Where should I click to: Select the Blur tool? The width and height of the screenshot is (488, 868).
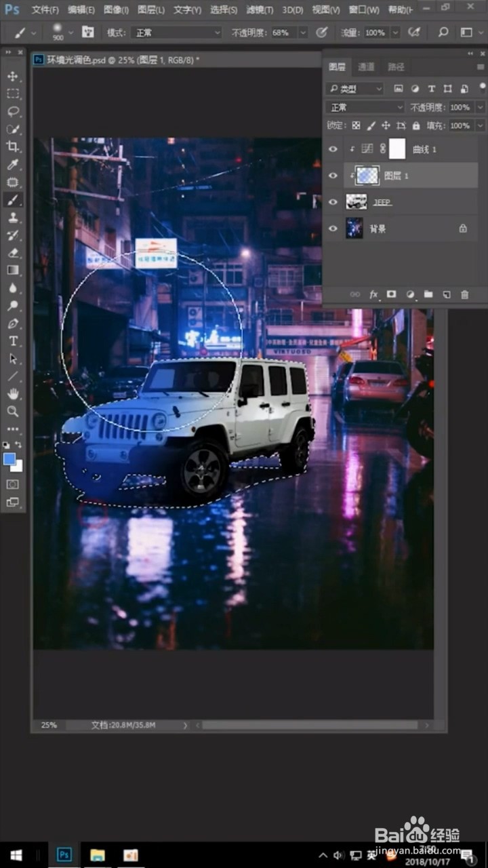coord(13,288)
